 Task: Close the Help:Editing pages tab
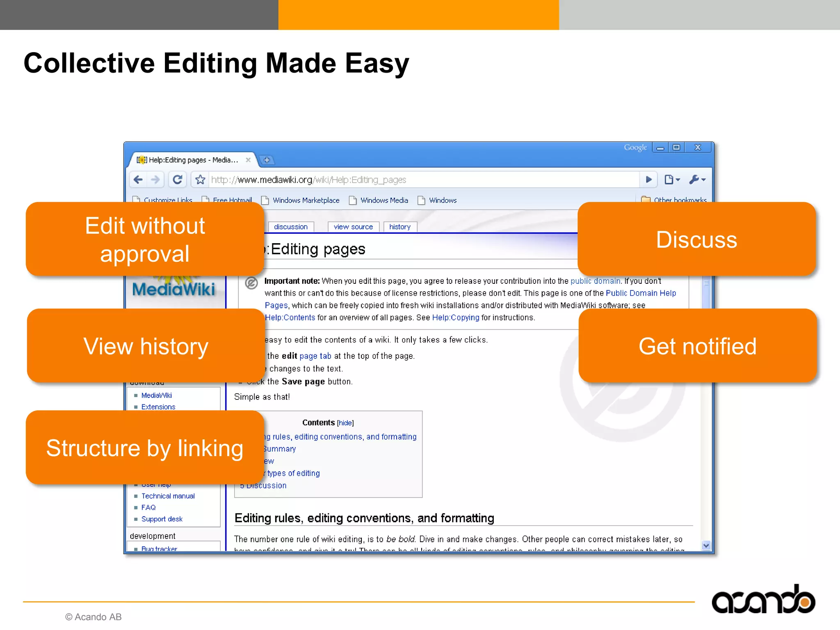tap(248, 160)
